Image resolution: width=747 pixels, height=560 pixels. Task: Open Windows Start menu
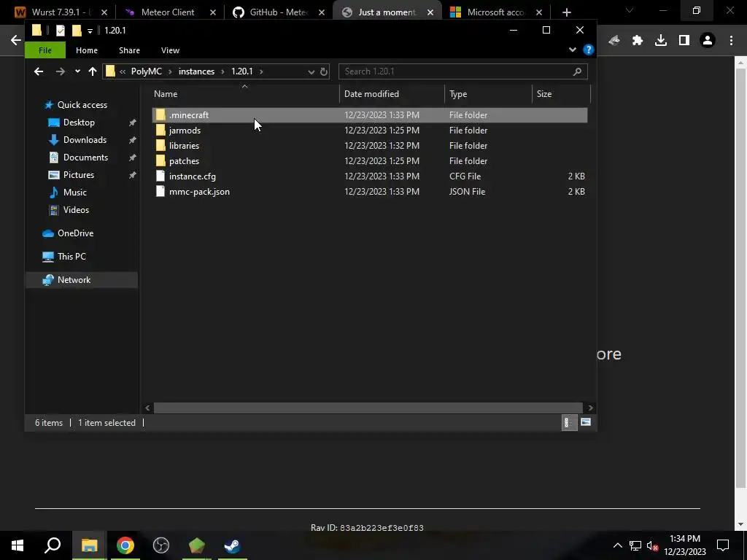[x=18, y=545]
